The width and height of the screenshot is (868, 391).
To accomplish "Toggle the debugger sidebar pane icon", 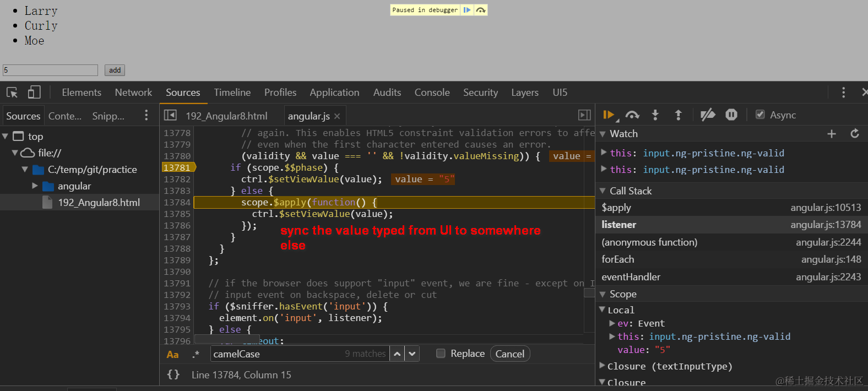I will [x=584, y=115].
